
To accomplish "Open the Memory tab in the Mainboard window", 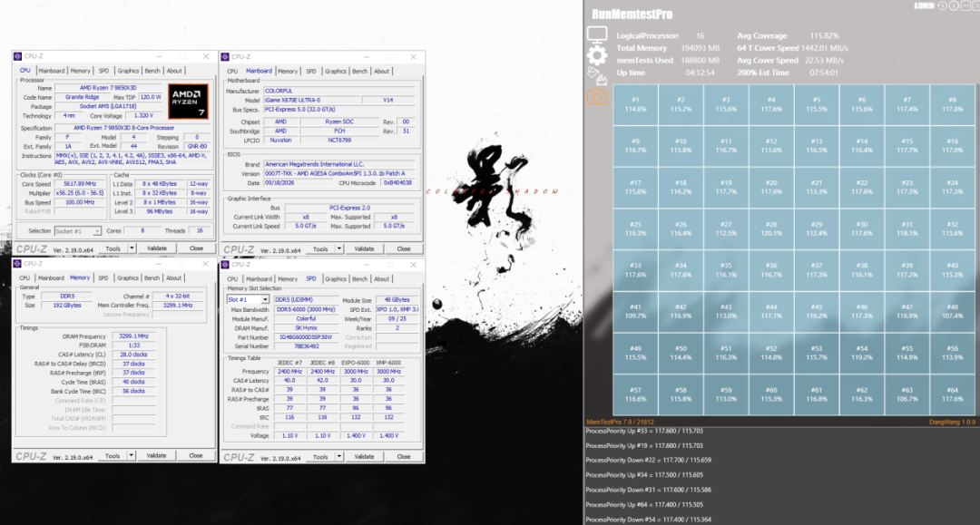I will pyautogui.click(x=288, y=71).
